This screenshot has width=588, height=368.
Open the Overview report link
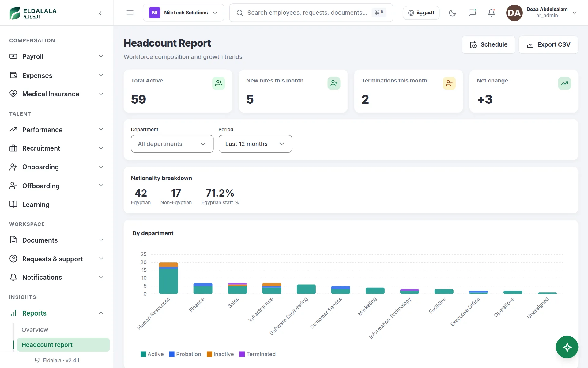35,330
